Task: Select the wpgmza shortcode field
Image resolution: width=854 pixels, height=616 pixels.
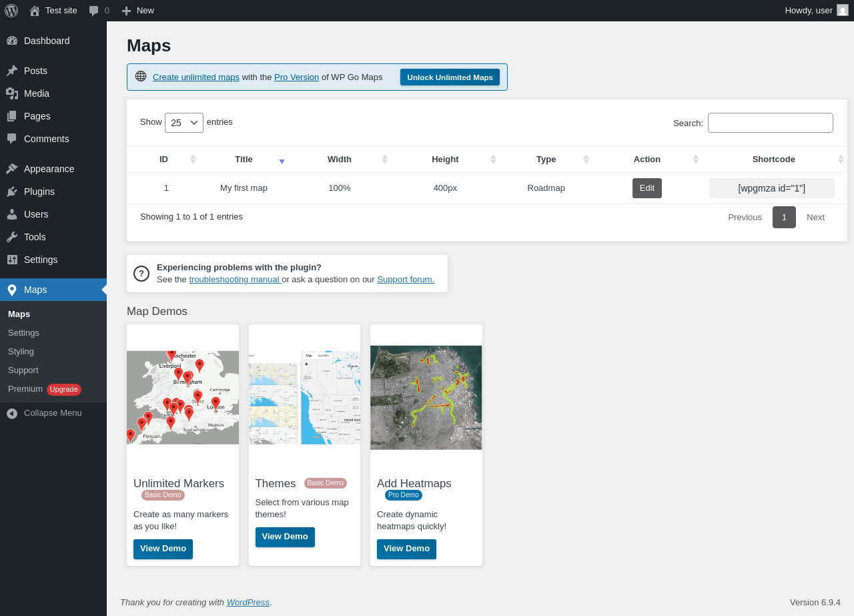Action: [x=771, y=188]
